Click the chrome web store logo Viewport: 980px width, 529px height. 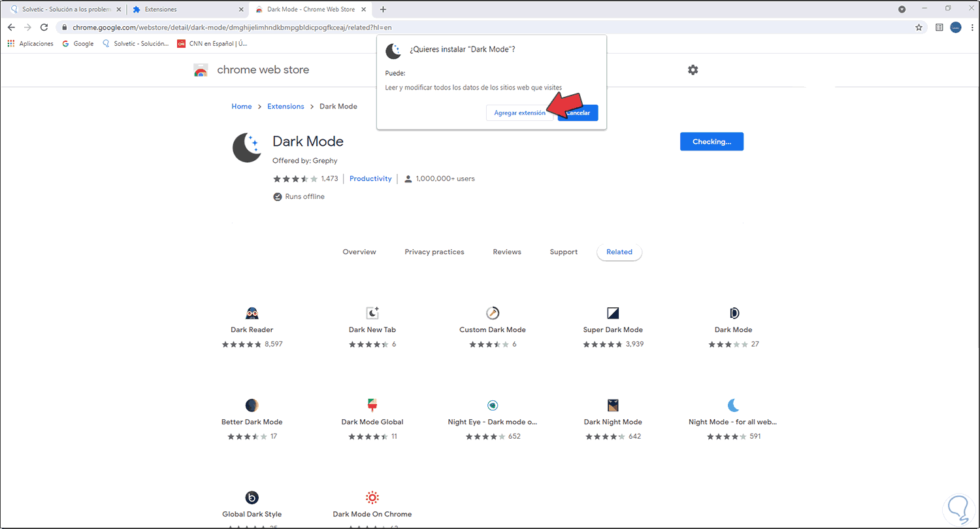[201, 70]
